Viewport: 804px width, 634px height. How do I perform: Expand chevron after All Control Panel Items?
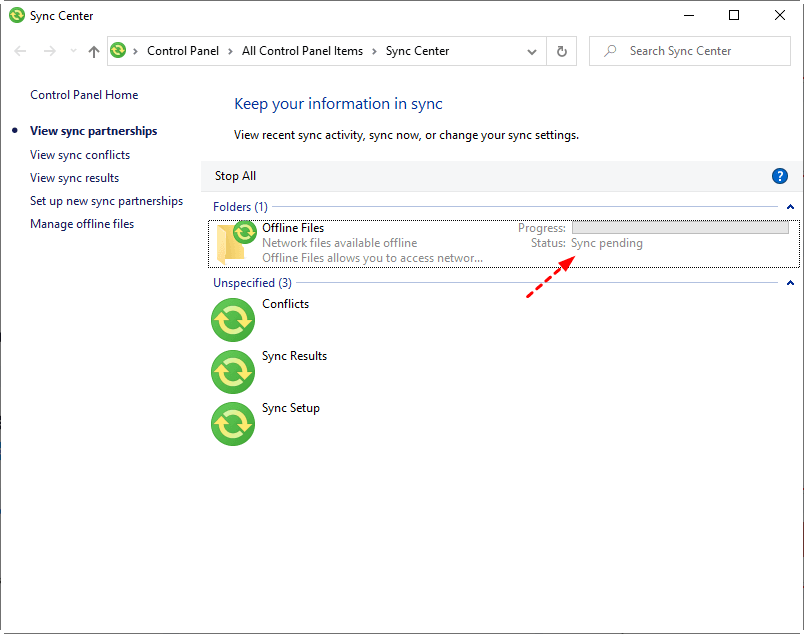coord(374,51)
